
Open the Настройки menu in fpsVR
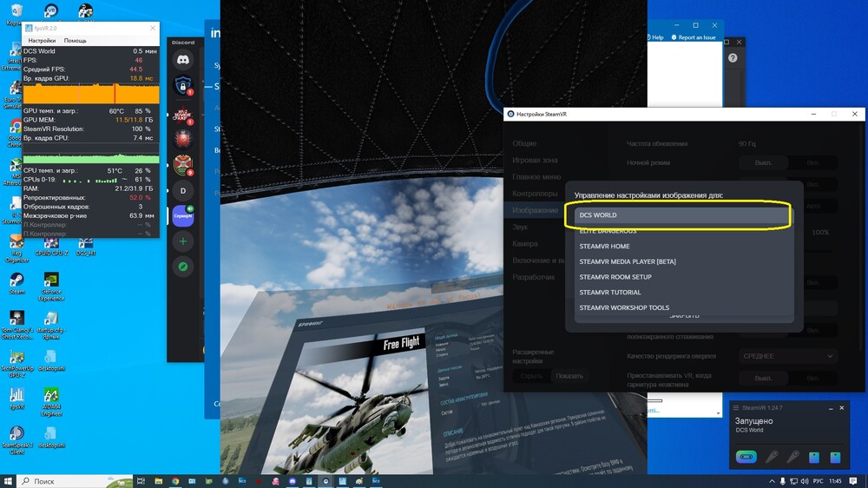[x=42, y=41]
